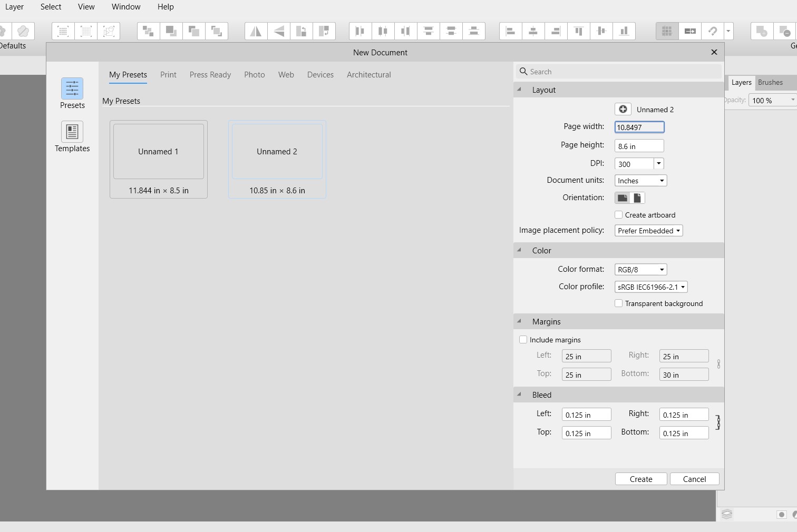Viewport: 797px width, 532px height.
Task: Click the magnifier icon in Search box
Action: point(523,71)
